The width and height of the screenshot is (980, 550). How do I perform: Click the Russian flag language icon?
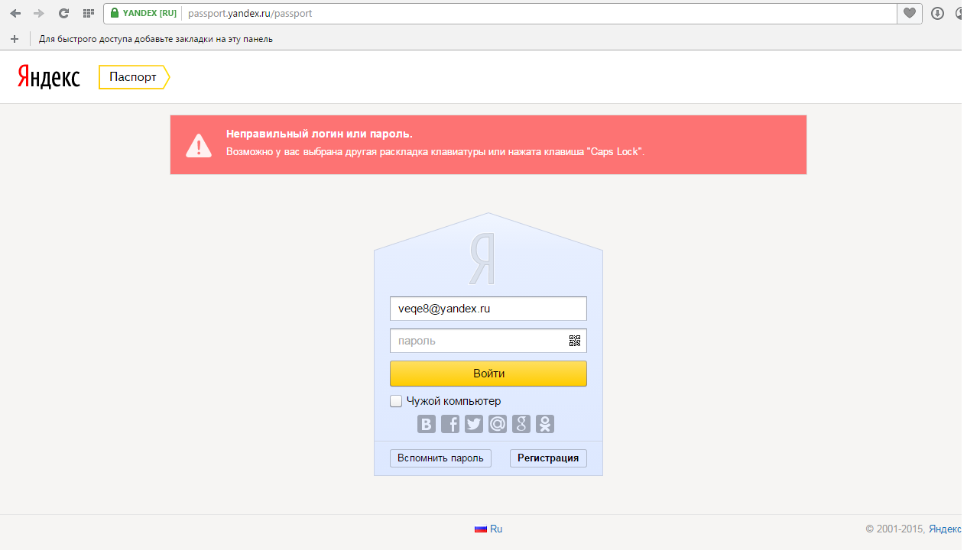pyautogui.click(x=481, y=529)
